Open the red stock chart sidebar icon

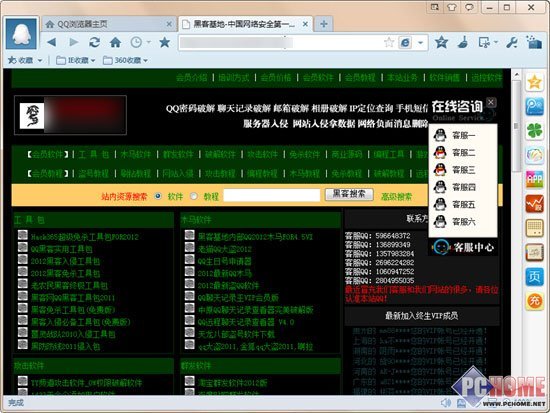[535, 204]
